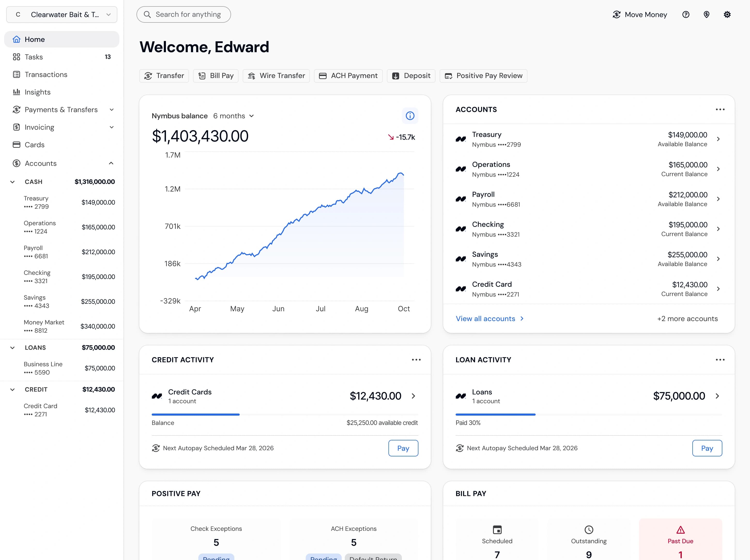Viewport: 750px width, 560px height.
Task: Click the balance info icon
Action: (410, 116)
